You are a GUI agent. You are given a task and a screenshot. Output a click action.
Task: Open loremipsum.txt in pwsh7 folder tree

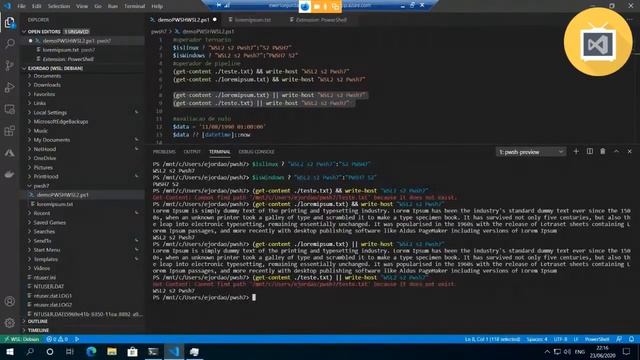coord(55,204)
